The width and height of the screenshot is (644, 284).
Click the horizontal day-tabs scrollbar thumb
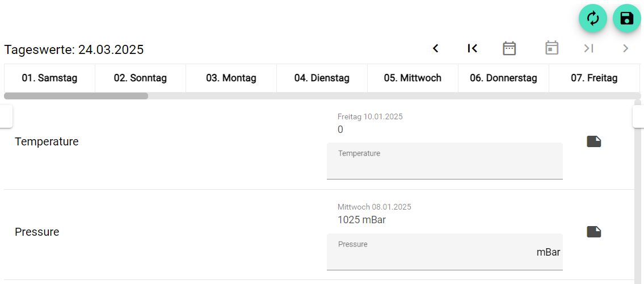[76, 96]
